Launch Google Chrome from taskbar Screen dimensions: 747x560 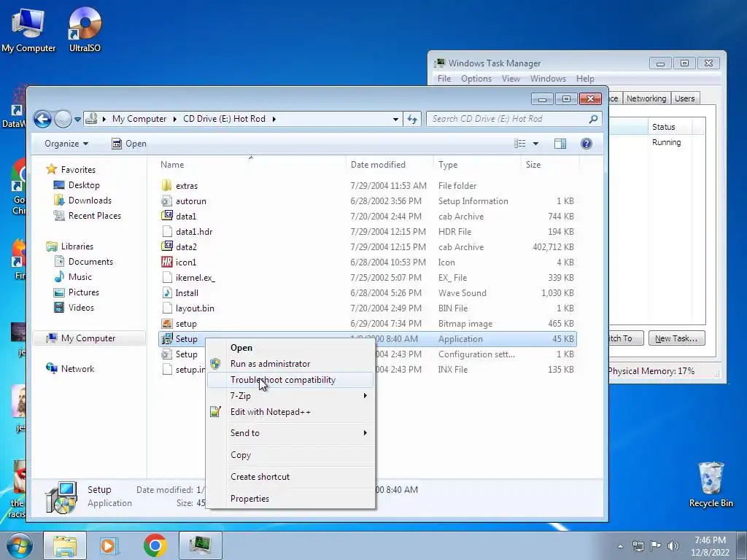coord(155,546)
